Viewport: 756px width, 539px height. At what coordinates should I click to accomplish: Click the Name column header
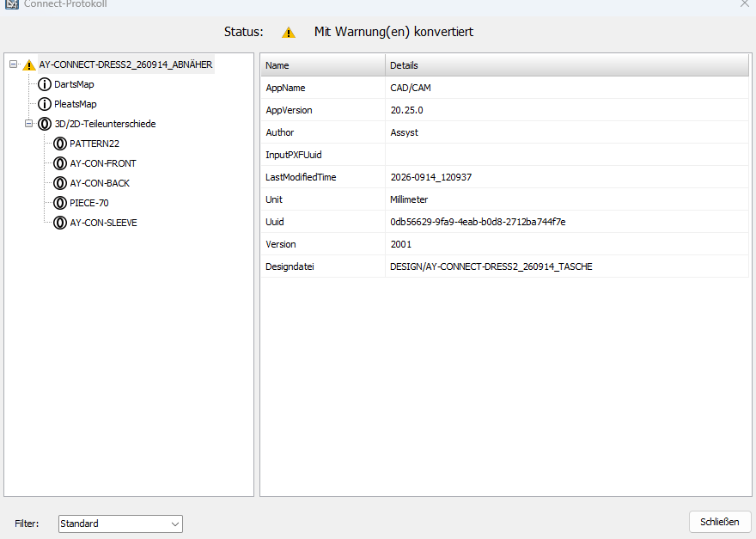323,65
